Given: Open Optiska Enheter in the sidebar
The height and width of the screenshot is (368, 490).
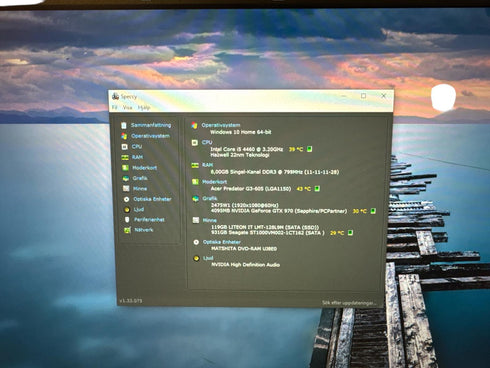Looking at the screenshot, I should (x=152, y=199).
